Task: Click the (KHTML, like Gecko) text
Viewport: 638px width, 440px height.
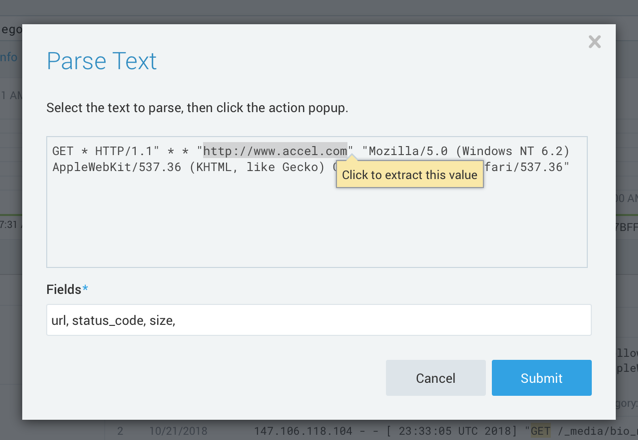Action: click(258, 167)
